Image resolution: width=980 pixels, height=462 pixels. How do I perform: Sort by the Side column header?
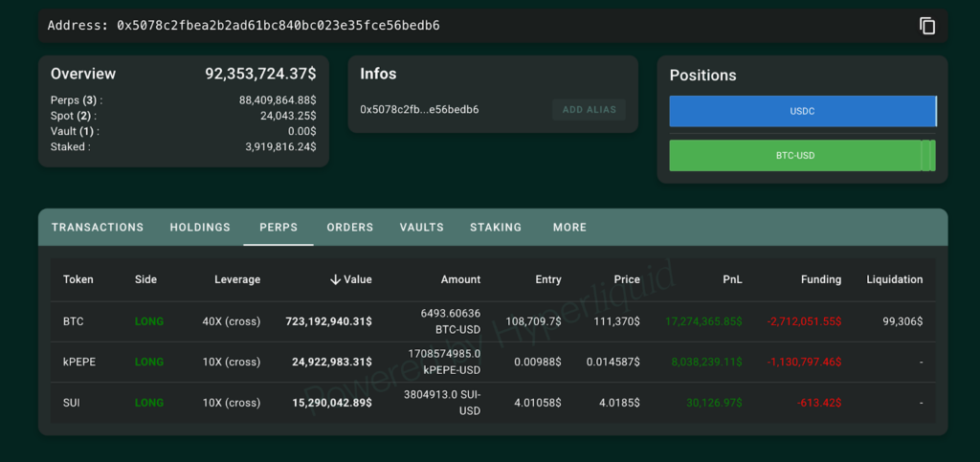point(145,279)
